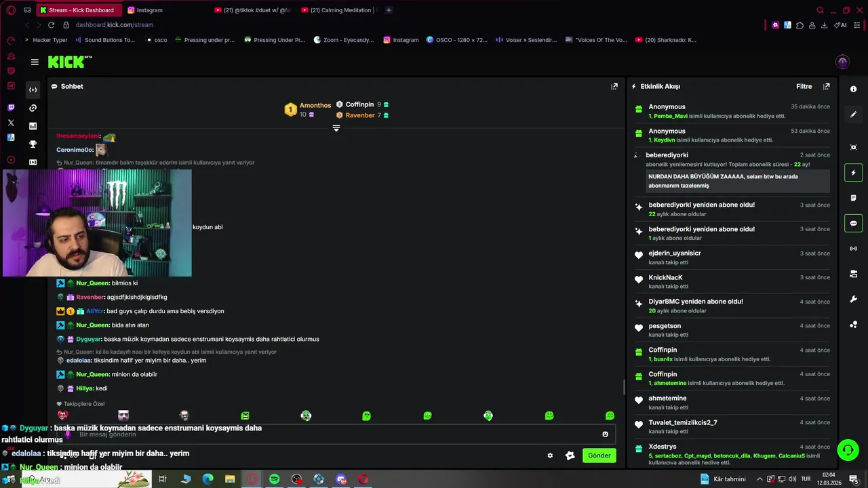
Task: Click the chat badge icon beside the gear
Action: [x=570, y=455]
